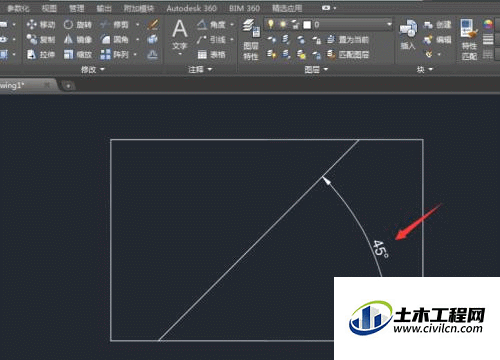The image size is (500, 360).
Task: Open the Add-ins (附加模块) ribbon tab
Action: coord(139,8)
